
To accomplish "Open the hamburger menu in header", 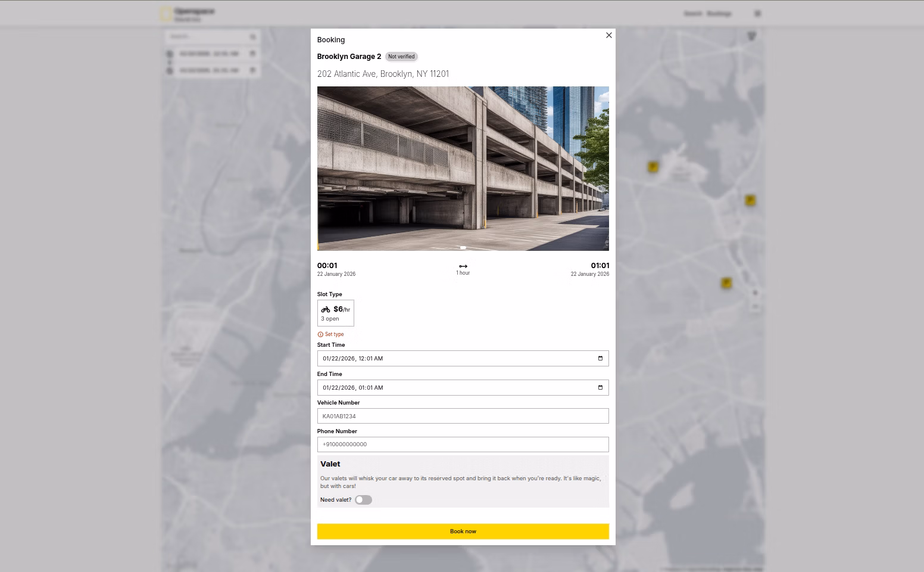I will pyautogui.click(x=757, y=13).
